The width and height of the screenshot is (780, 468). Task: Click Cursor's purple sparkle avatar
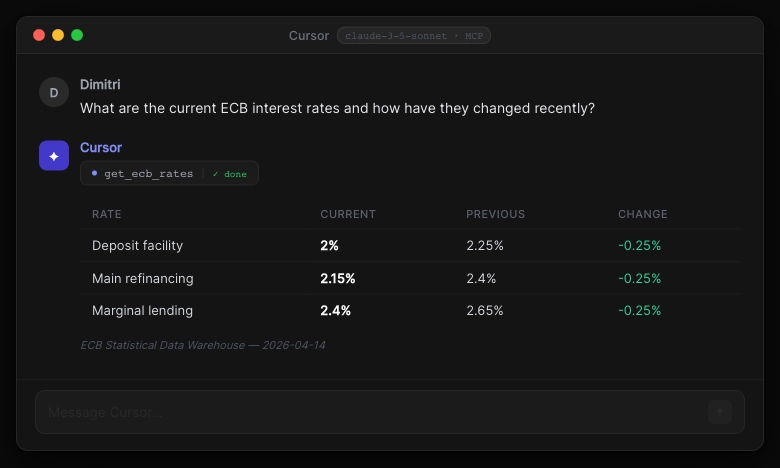point(54,156)
